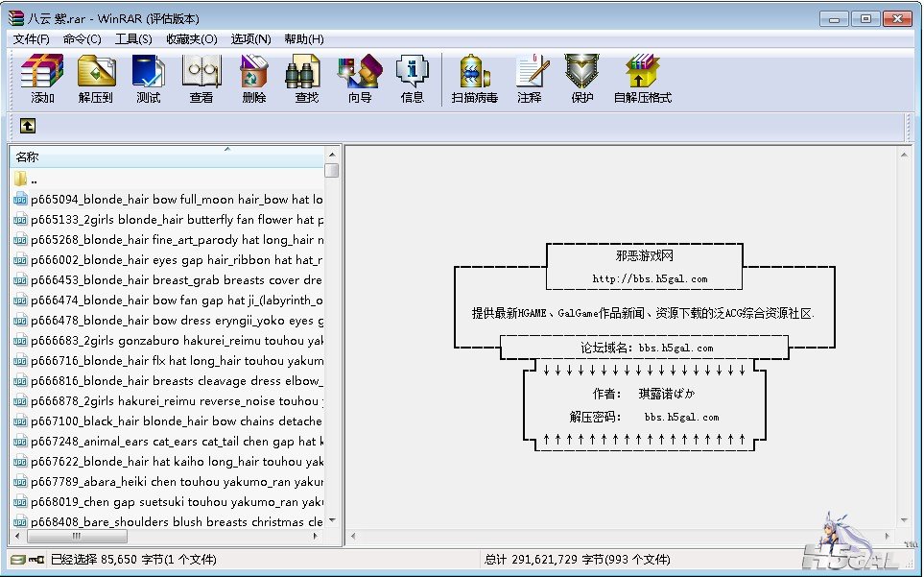
Task: Click file list horizontal scroll-right arrow
Action: point(316,537)
